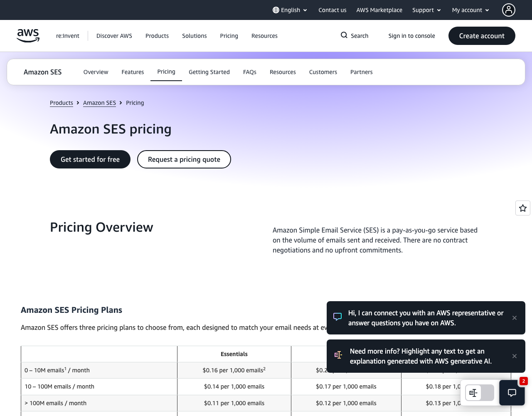This screenshot has height=416, width=532.
Task: Open the user profile icon
Action: pyautogui.click(x=508, y=10)
